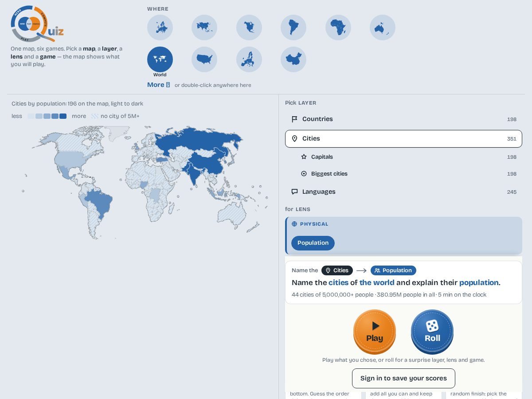Click the Physical globe icon

pyautogui.click(x=294, y=224)
